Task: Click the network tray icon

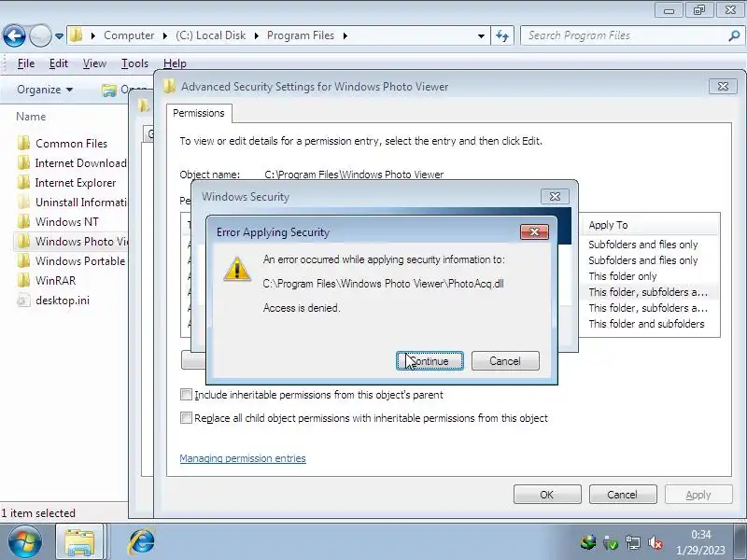Action: pyautogui.click(x=633, y=542)
